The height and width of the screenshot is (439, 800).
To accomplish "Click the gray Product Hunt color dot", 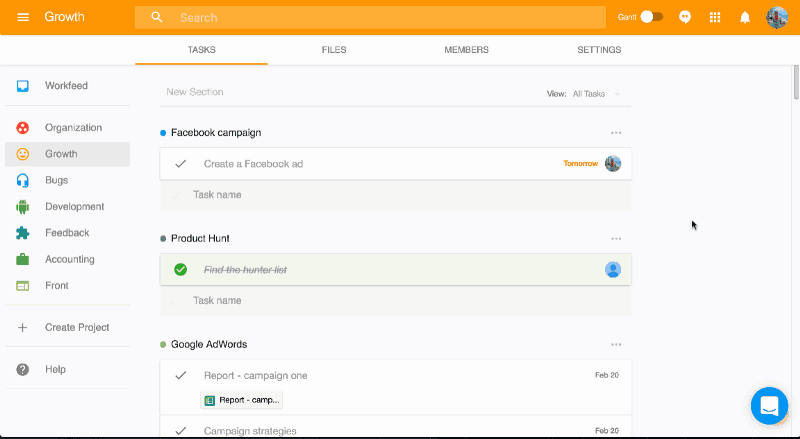I will [163, 239].
